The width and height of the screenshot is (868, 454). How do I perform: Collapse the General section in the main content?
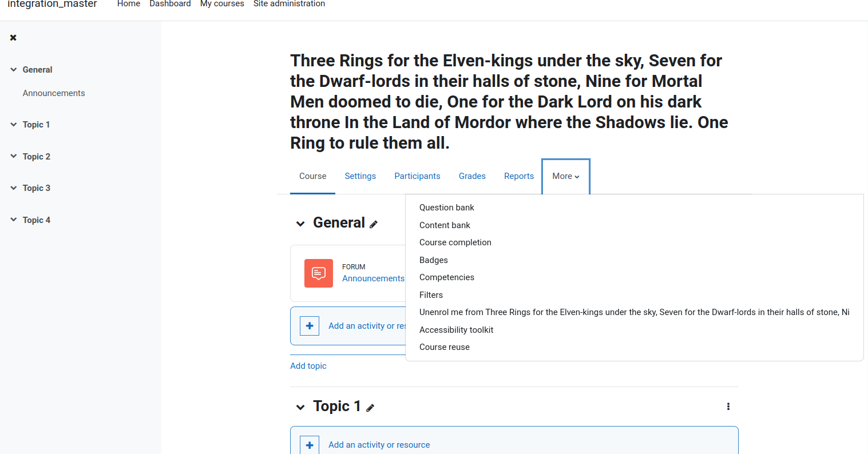[x=300, y=224]
